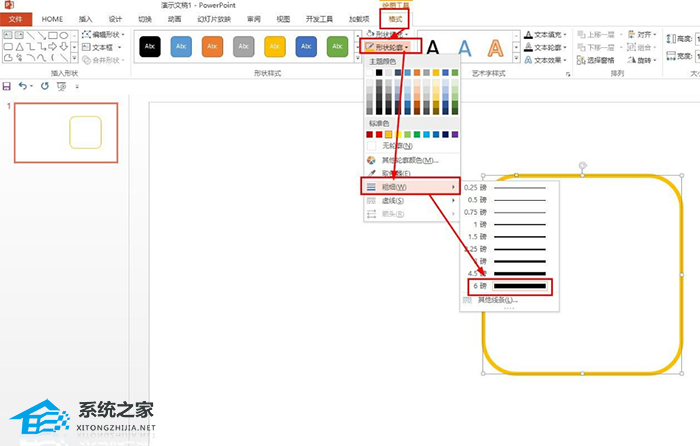Screen dimensions: 700x446
Task: Select the down block arrow shape
Action: 64,46
